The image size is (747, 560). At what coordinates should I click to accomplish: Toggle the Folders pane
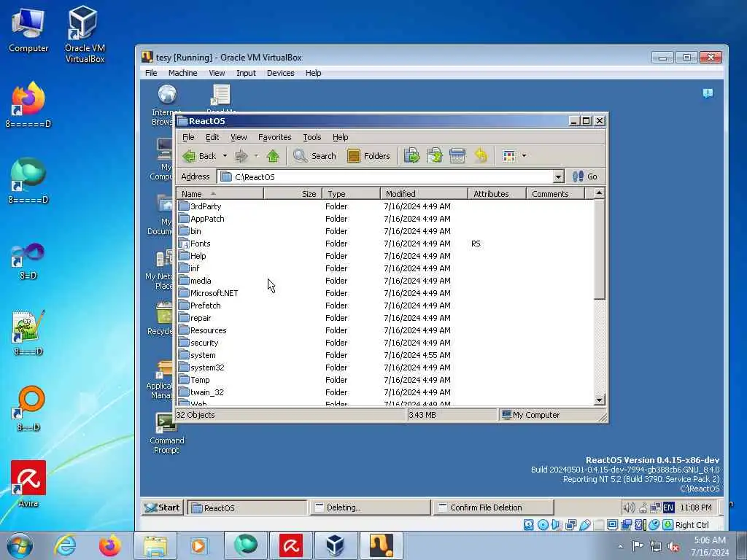pos(368,156)
